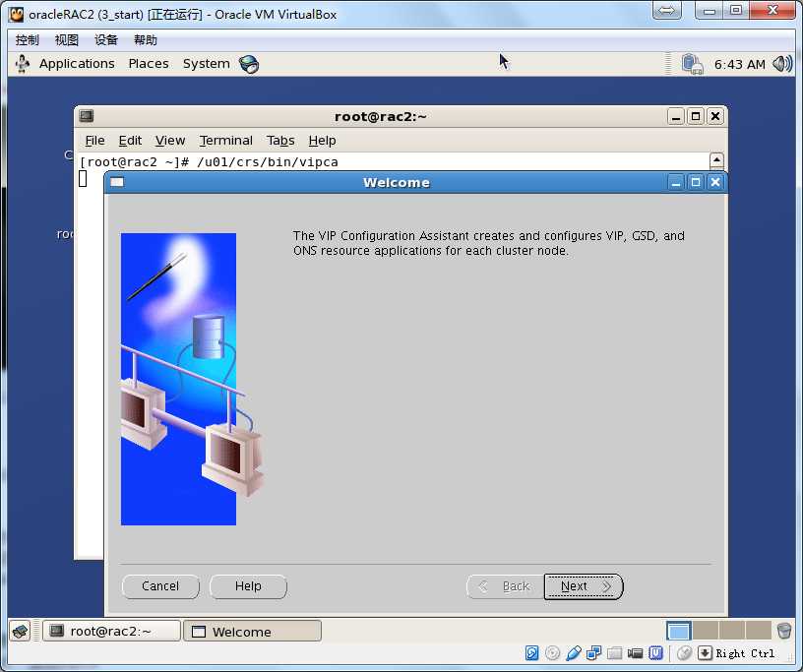
Task: Open the GNOME System menu
Action: (207, 64)
